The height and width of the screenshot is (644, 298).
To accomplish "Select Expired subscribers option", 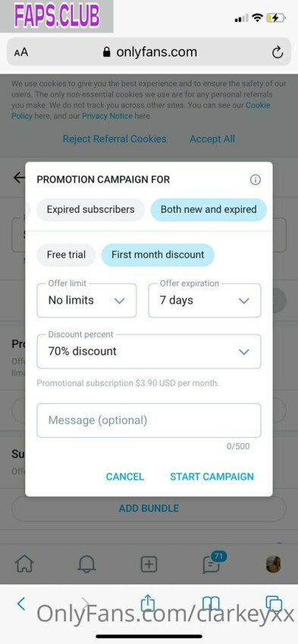I will point(90,209).
